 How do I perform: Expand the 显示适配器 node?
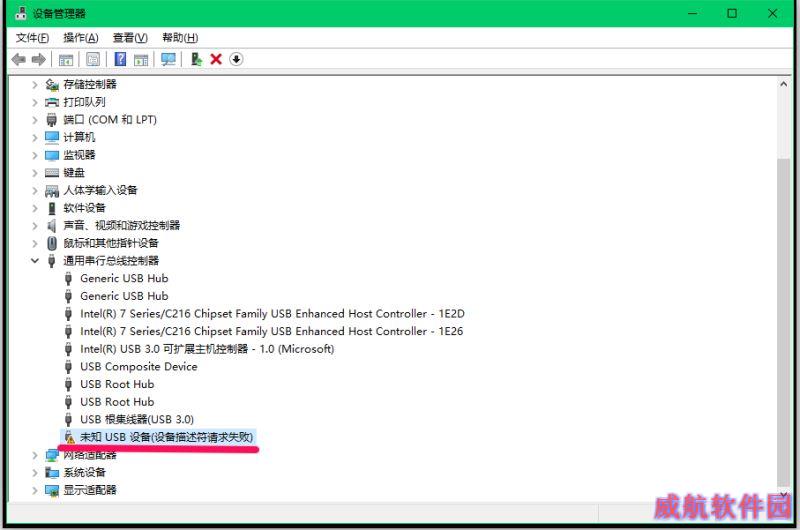35,490
